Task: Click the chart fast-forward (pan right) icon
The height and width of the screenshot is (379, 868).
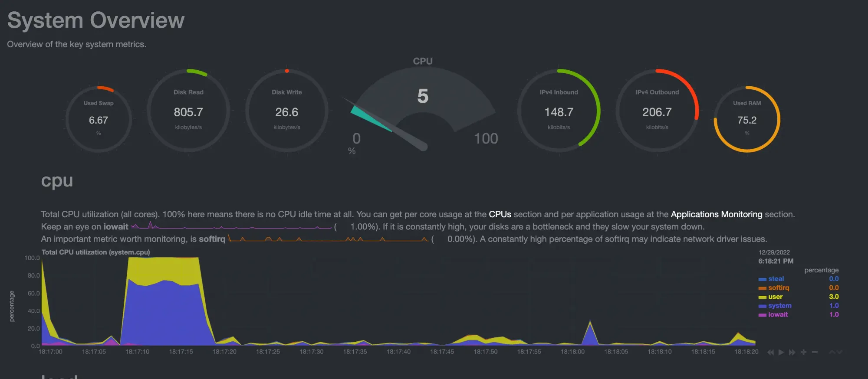Action: click(792, 352)
